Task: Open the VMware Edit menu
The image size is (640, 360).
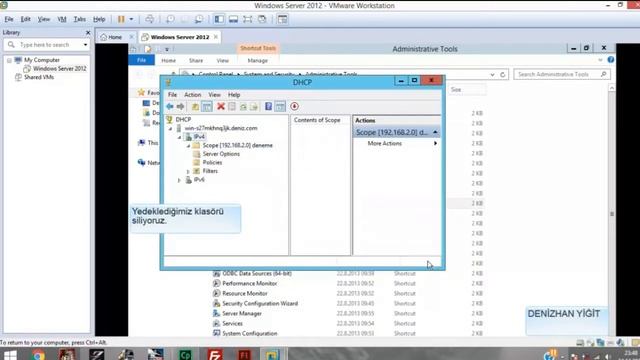Action: tap(26, 19)
